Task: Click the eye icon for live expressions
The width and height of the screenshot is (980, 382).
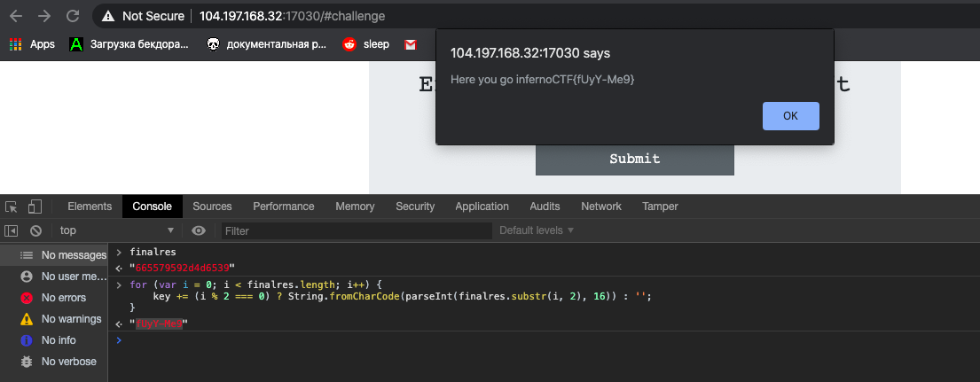Action: coord(199,230)
